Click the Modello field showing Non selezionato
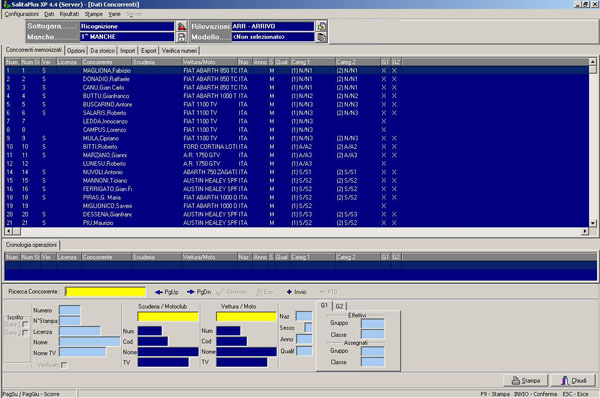Image resolution: width=600 pixels, height=398 pixels. pyautogui.click(x=273, y=37)
